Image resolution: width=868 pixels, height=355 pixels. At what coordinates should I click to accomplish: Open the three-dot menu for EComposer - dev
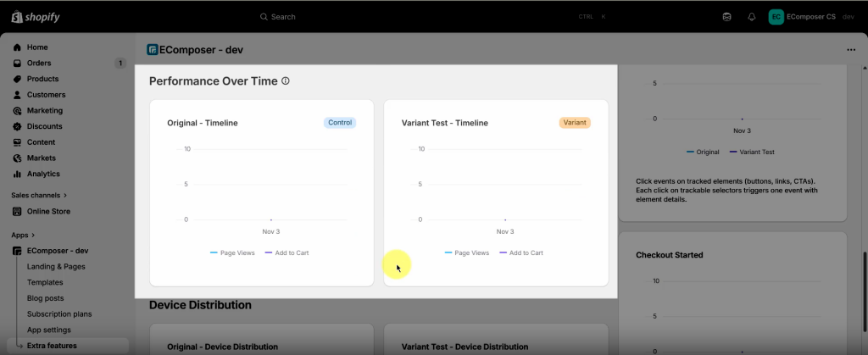click(851, 50)
